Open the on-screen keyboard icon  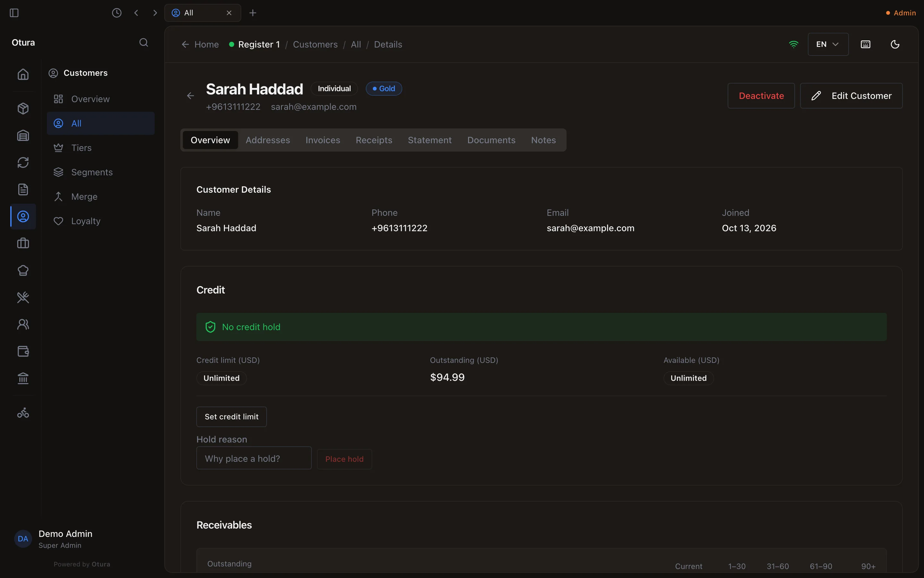tap(866, 44)
